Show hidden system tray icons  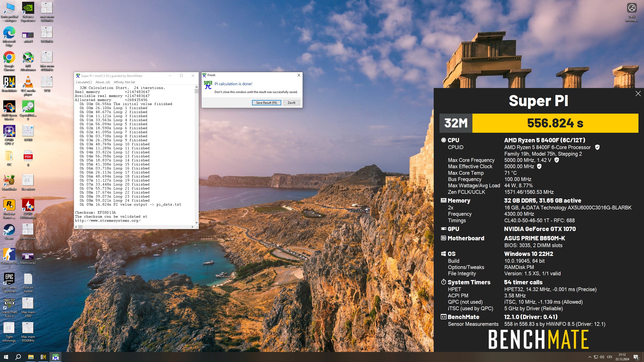[590, 357]
